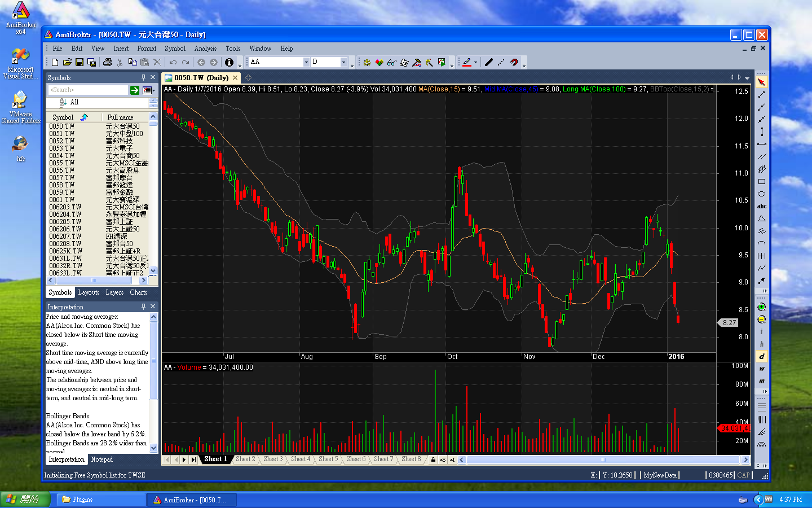Open the AA symbol dropdown
Viewport: 812px width, 508px height.
pyautogui.click(x=306, y=62)
